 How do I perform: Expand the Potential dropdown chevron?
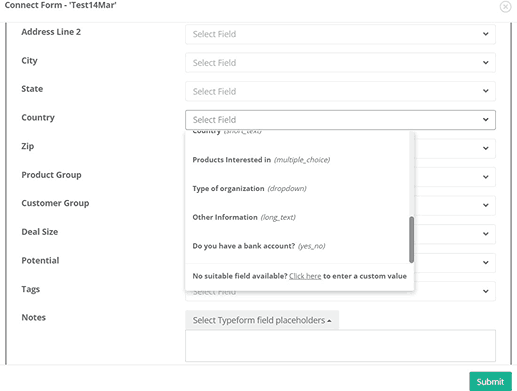click(486, 262)
